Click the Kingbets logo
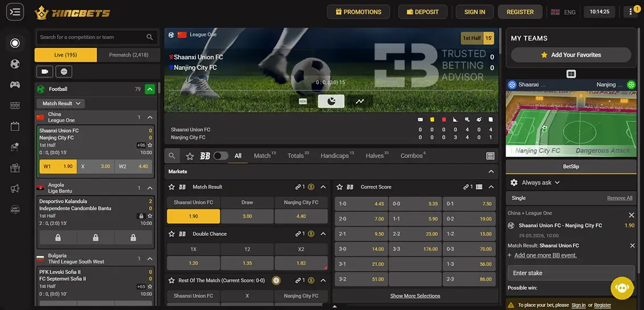Viewport: 644px width, 310px height. coord(72,13)
